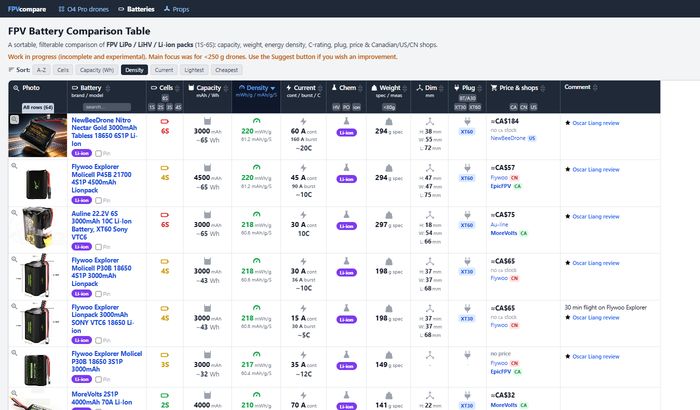Enable the XT30 plug filter chip
Image resolution: width=700 pixels, height=410 pixels.
[x=460, y=107]
